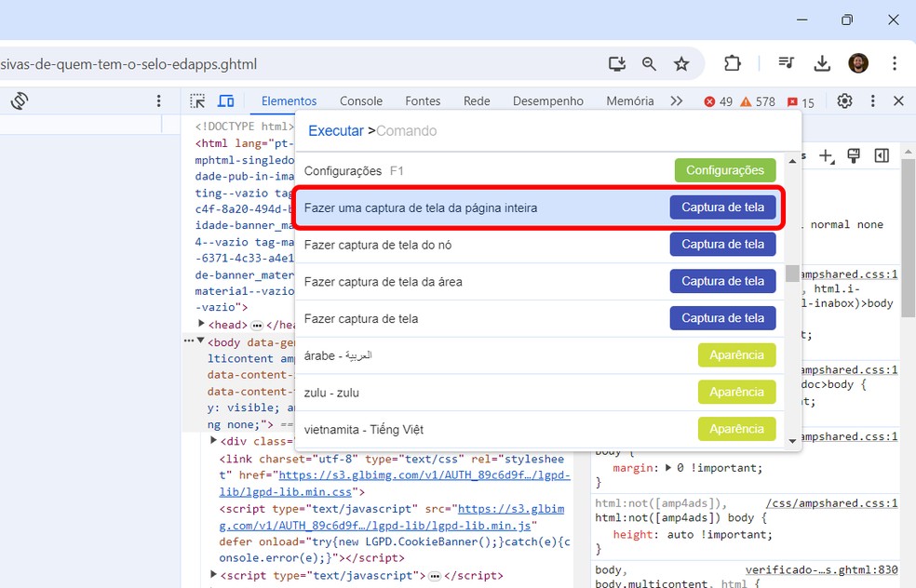Image resolution: width=916 pixels, height=588 pixels.
Task: Select the inspect element cursor tool
Action: click(196, 100)
